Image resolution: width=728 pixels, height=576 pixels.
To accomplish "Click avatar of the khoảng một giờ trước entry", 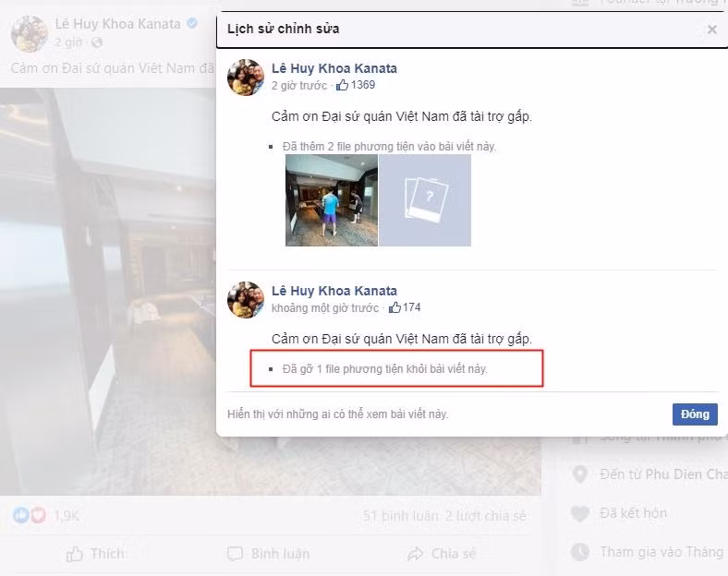I will 246,300.
